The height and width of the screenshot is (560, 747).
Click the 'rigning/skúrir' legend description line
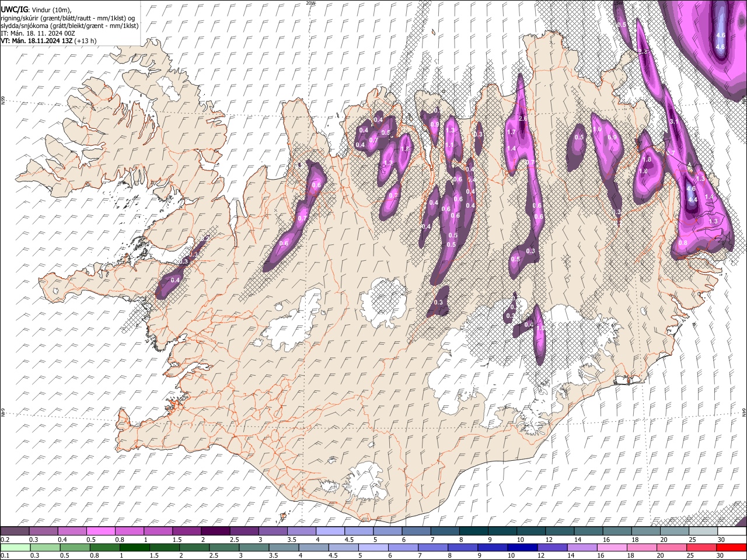68,18
